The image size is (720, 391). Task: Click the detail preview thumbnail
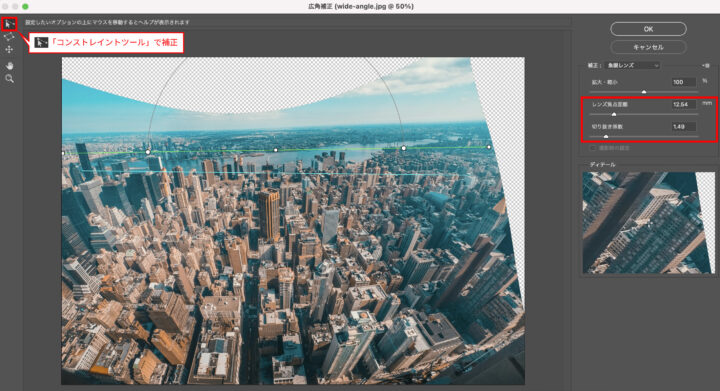coord(648,223)
